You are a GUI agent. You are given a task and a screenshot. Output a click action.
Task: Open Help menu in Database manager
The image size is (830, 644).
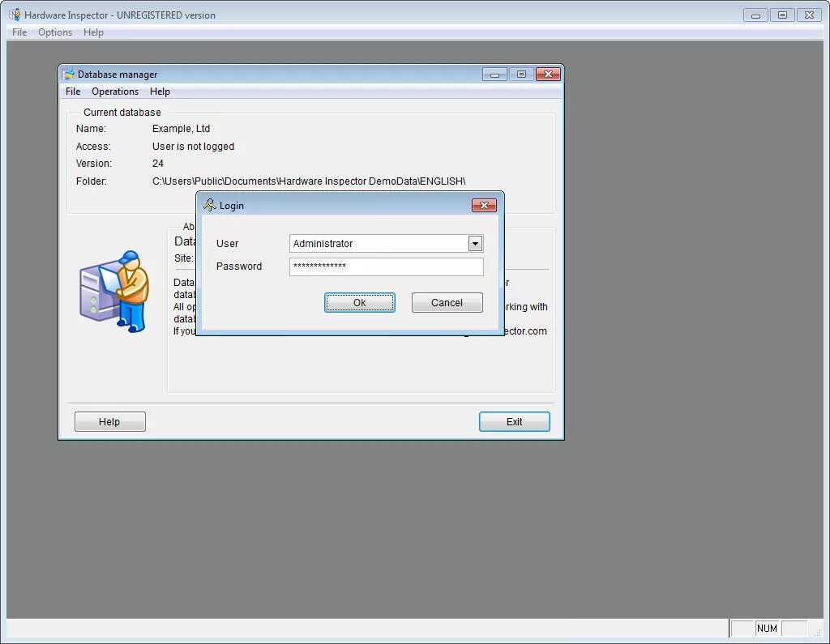pyautogui.click(x=160, y=92)
